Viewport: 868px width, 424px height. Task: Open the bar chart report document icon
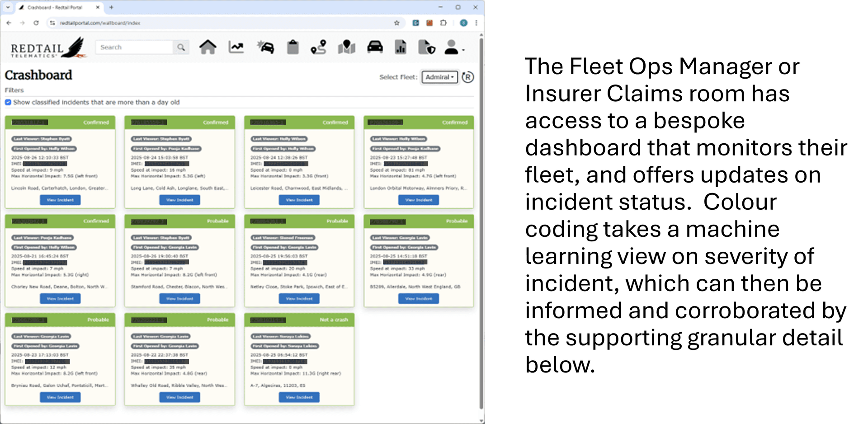401,47
